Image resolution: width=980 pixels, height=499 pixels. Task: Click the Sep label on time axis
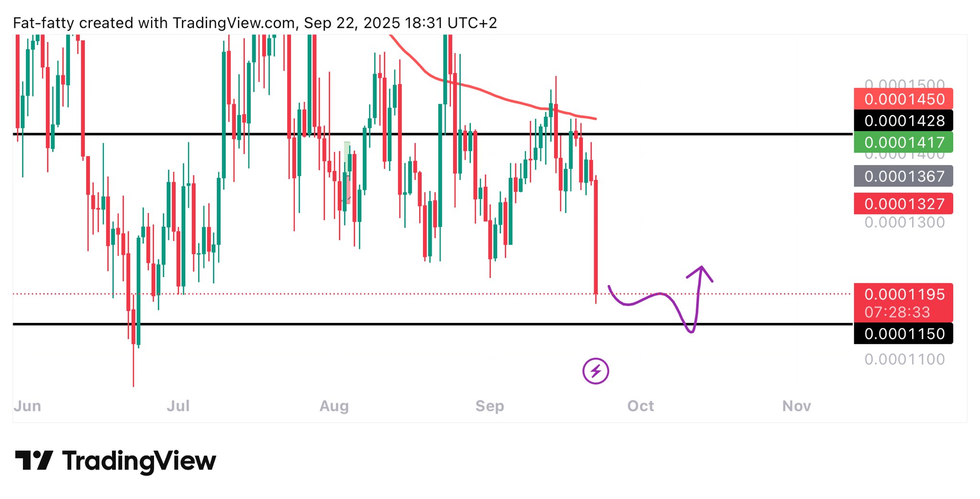490,406
